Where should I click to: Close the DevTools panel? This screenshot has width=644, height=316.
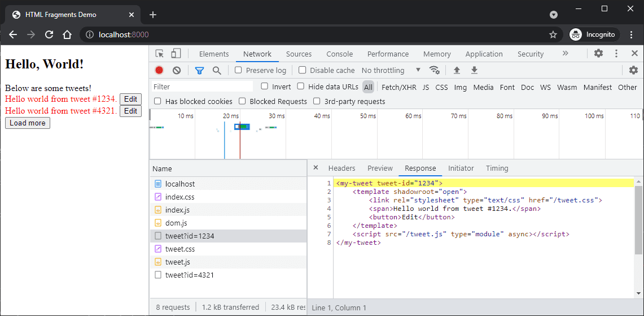(634, 54)
